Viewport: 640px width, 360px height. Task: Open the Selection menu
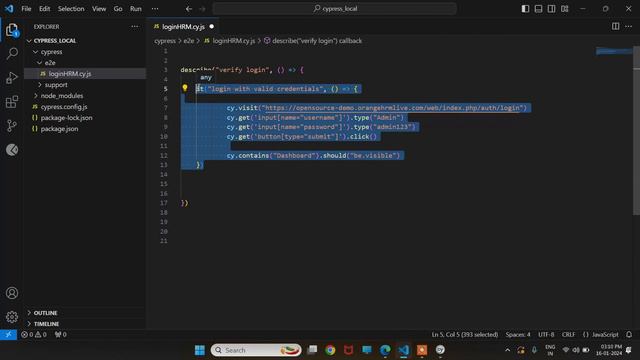pyautogui.click(x=71, y=9)
